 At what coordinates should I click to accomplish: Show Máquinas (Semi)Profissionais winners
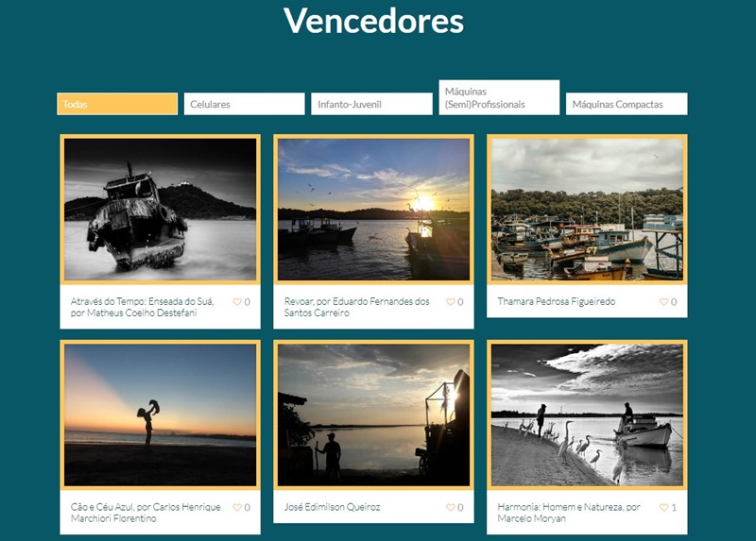pyautogui.click(x=499, y=98)
